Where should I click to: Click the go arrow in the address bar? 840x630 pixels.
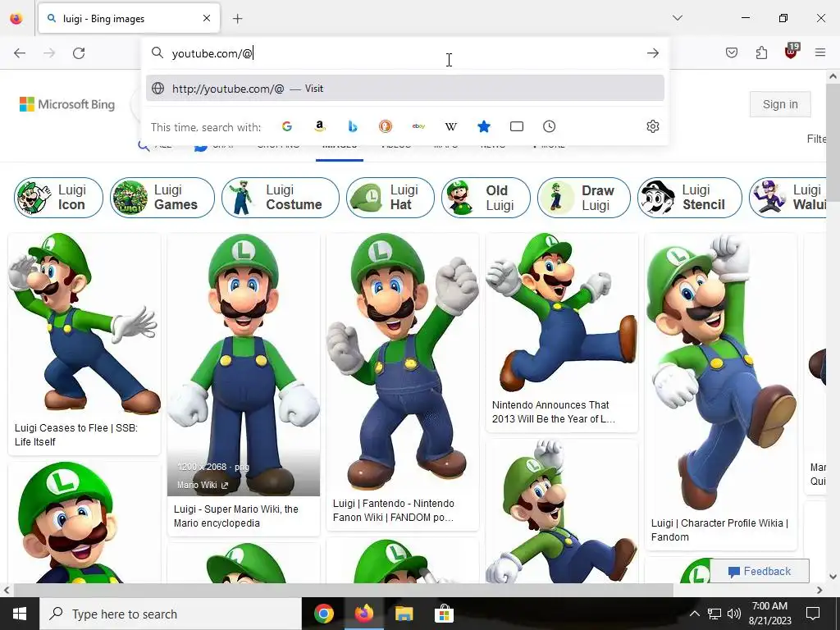pos(652,53)
